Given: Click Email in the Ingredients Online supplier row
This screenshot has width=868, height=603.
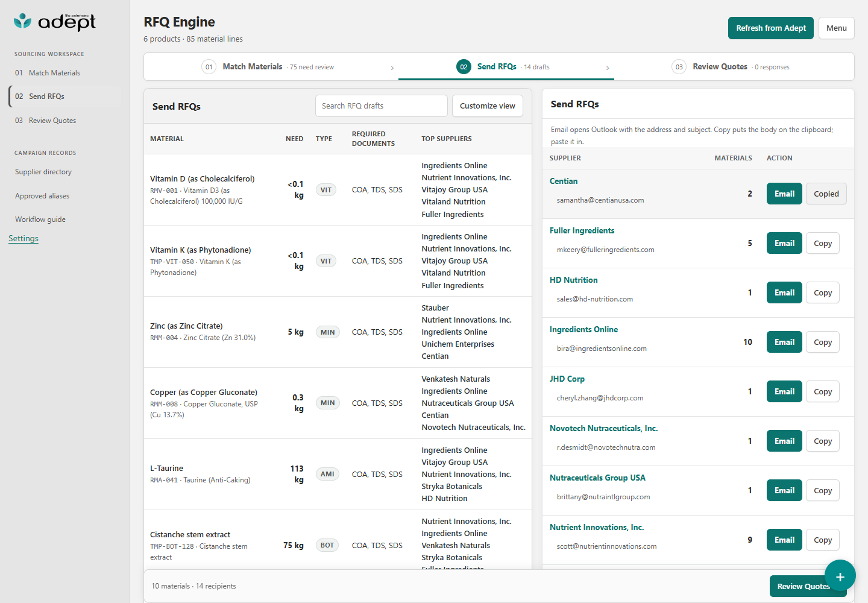Looking at the screenshot, I should tap(784, 342).
